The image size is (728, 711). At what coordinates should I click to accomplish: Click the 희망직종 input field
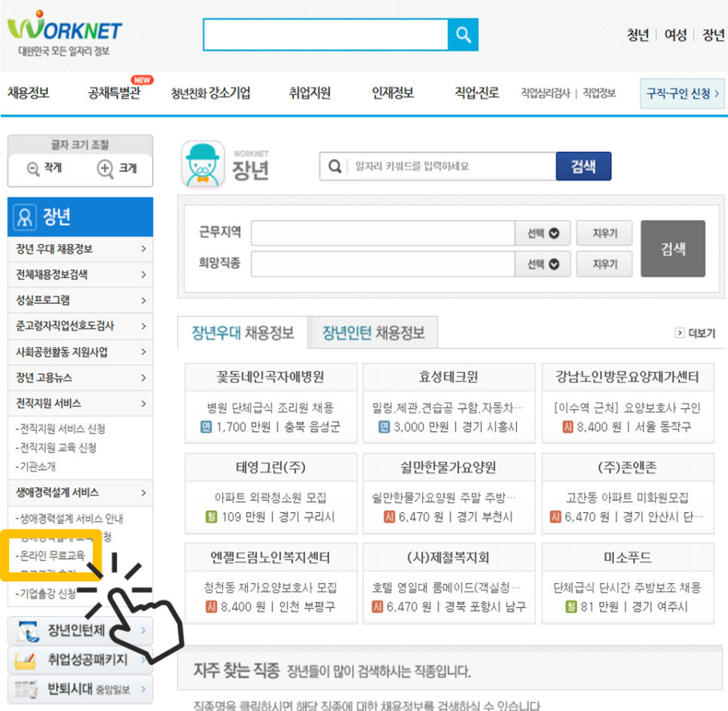[383, 264]
